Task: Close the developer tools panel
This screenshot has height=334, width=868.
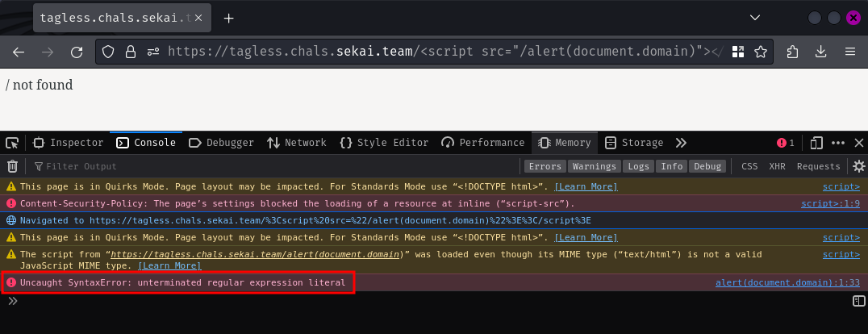Action: click(x=858, y=143)
